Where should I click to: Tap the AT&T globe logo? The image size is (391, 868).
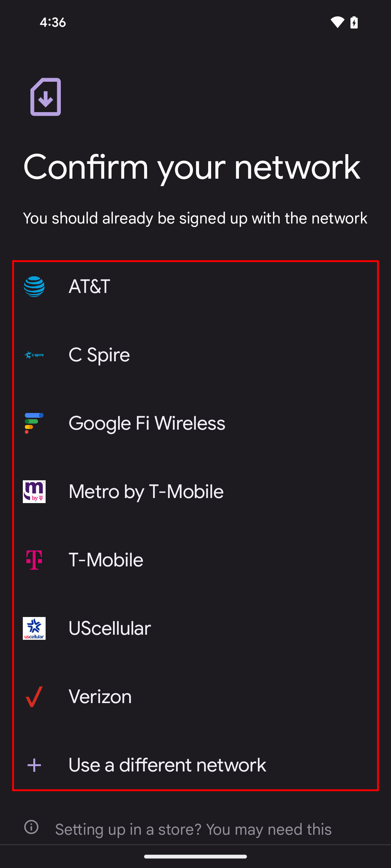[34, 286]
